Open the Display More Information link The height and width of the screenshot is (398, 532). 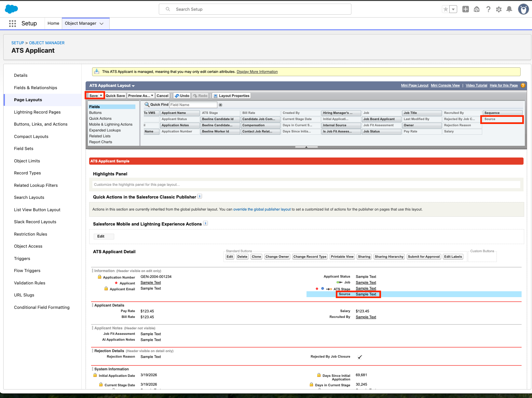point(257,72)
